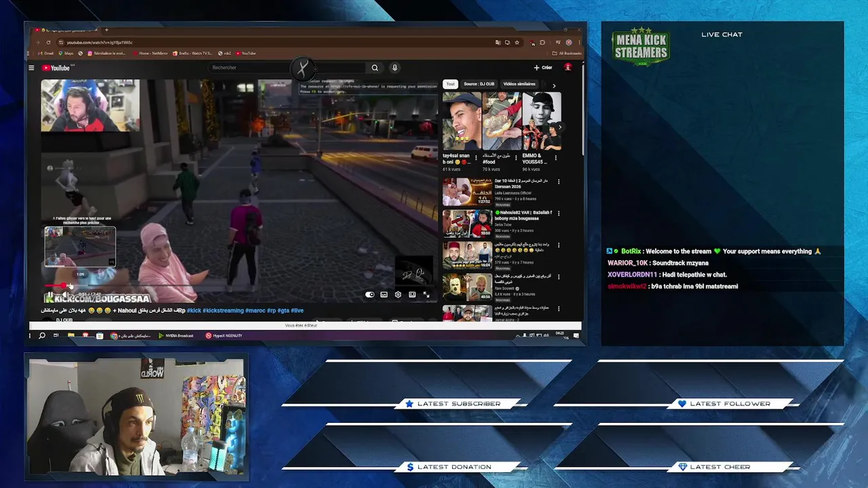Open the All Bookmarks folder
Screen dimensions: 868x488
coord(568,53)
